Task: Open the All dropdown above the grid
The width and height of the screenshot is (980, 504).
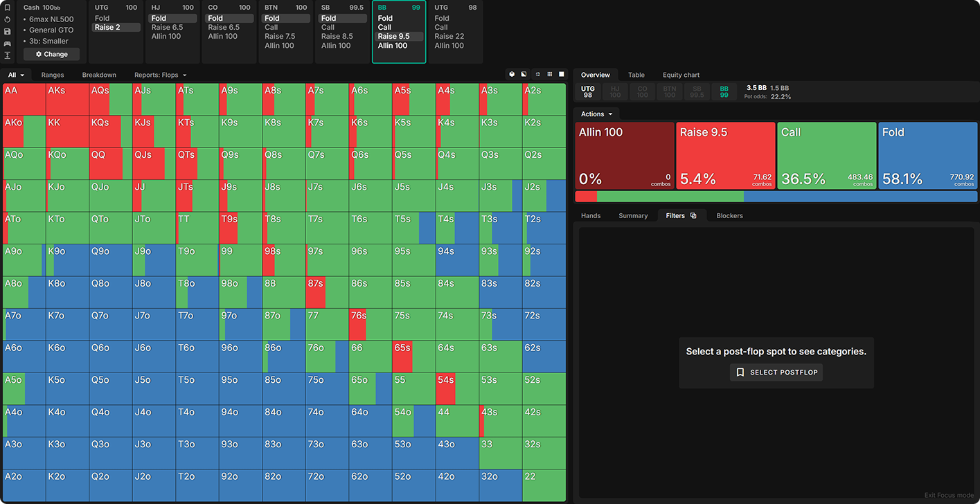Action: 16,75
